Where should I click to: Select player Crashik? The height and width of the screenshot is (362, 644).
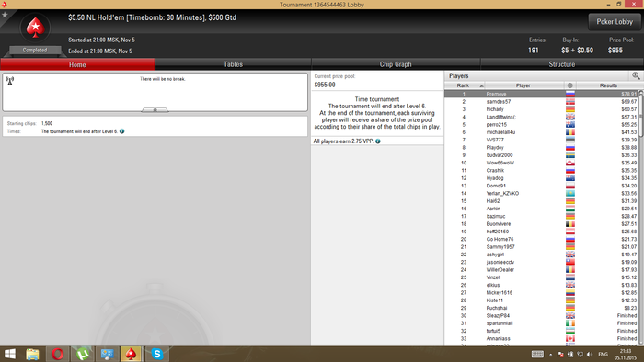pos(541,171)
